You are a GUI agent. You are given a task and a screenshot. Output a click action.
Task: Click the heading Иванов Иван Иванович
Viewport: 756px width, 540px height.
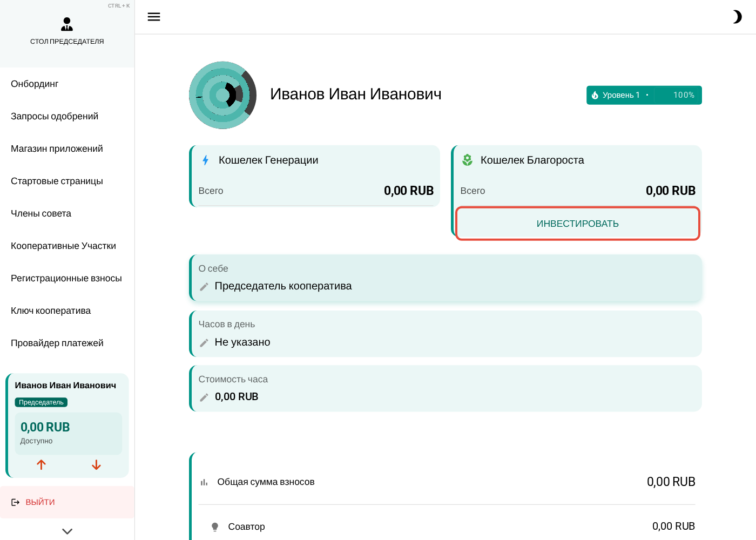click(x=356, y=94)
